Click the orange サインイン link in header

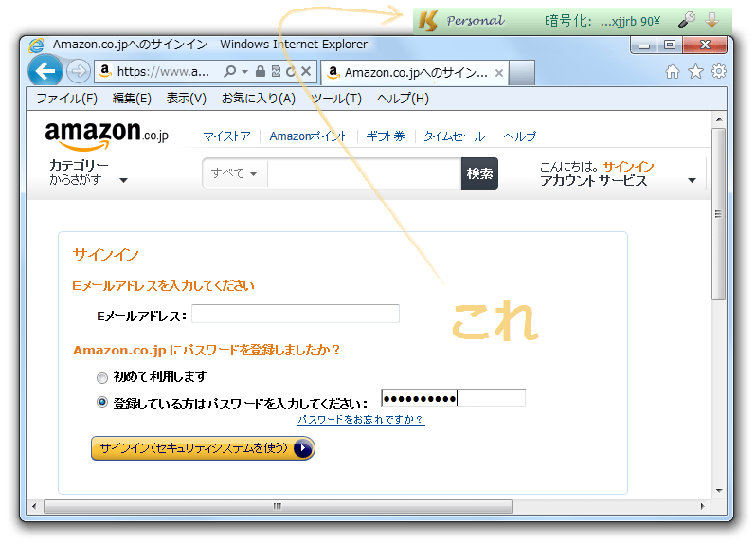628,167
